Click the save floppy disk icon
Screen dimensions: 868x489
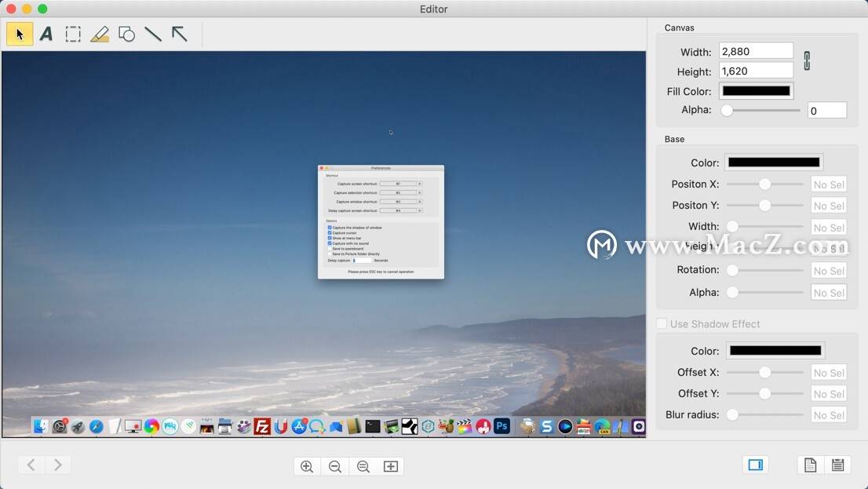point(837,465)
